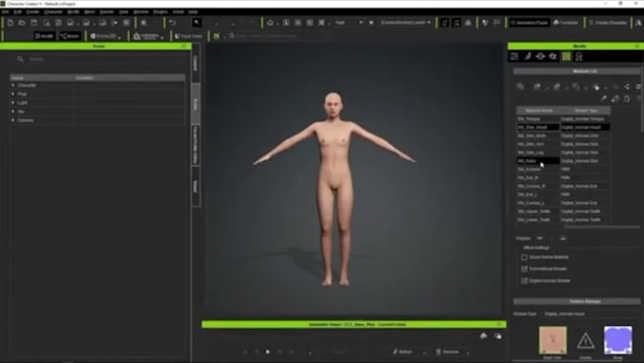Open the head-shaped last Modify tab icon
This screenshot has height=363, width=644.
point(579,56)
